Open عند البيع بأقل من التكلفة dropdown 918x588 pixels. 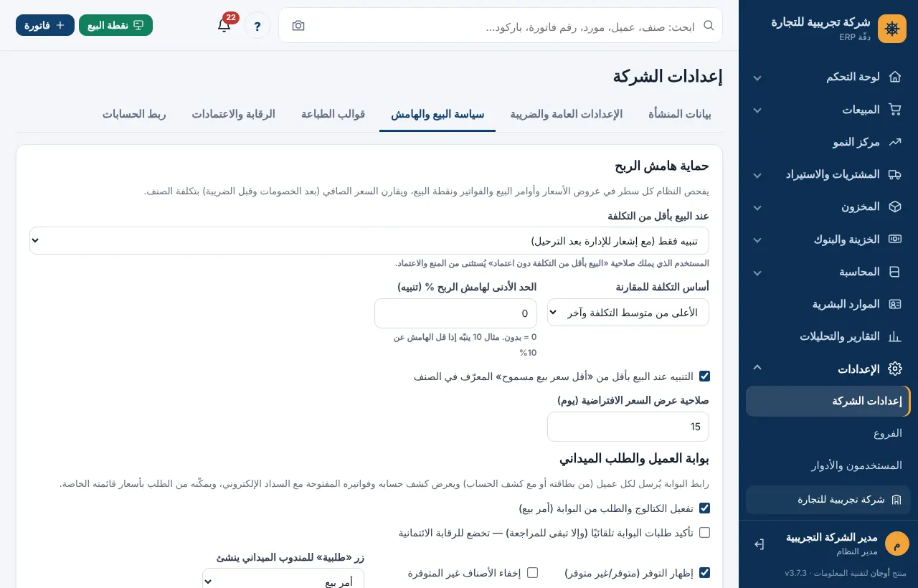point(369,240)
